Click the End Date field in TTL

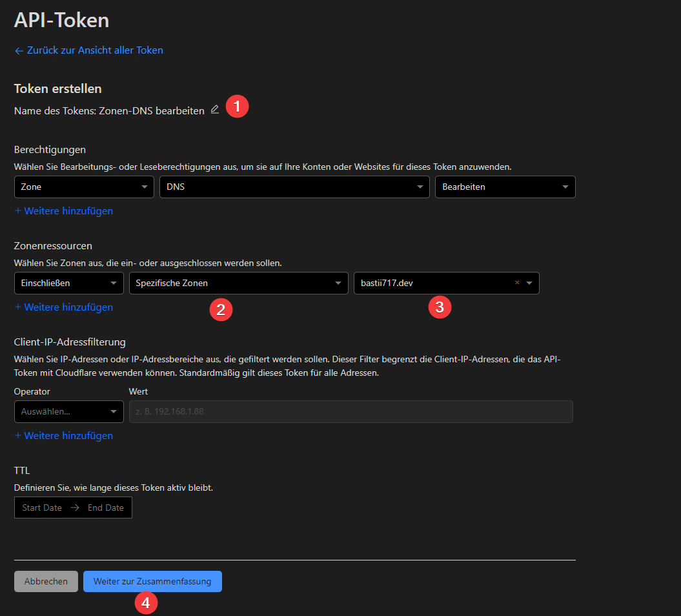point(106,508)
